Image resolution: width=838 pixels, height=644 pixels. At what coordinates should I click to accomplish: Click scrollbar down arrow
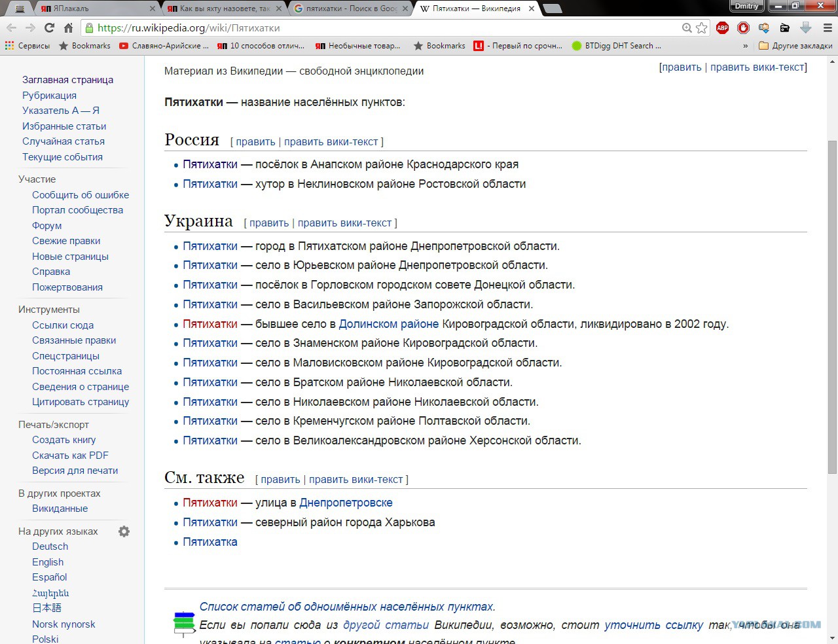pyautogui.click(x=832, y=638)
